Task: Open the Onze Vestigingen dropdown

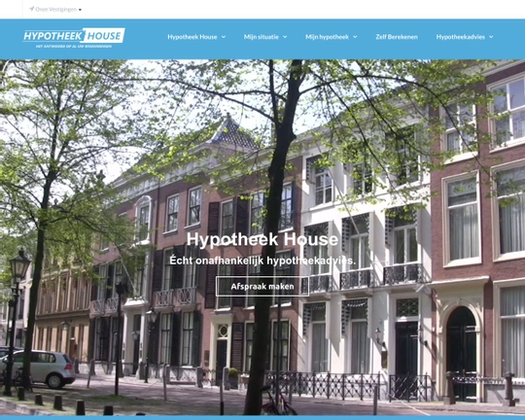Action: (55, 10)
